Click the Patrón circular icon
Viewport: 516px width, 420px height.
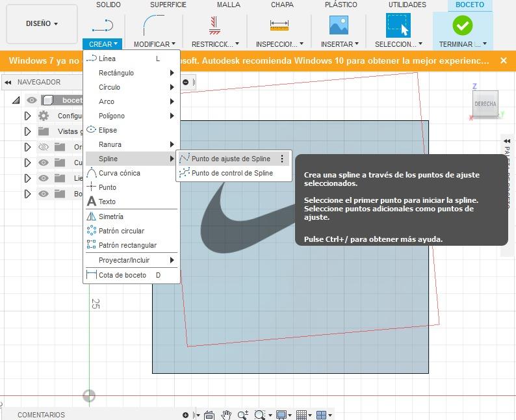tap(91, 230)
